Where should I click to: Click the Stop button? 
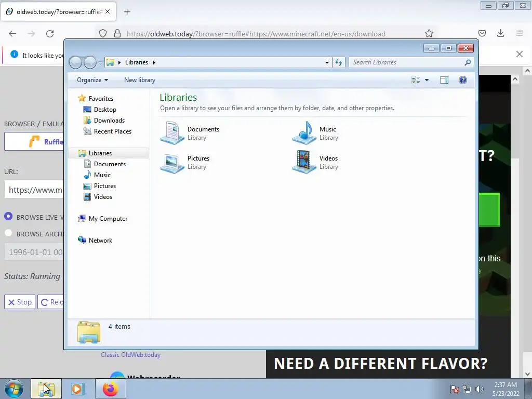[x=20, y=302]
